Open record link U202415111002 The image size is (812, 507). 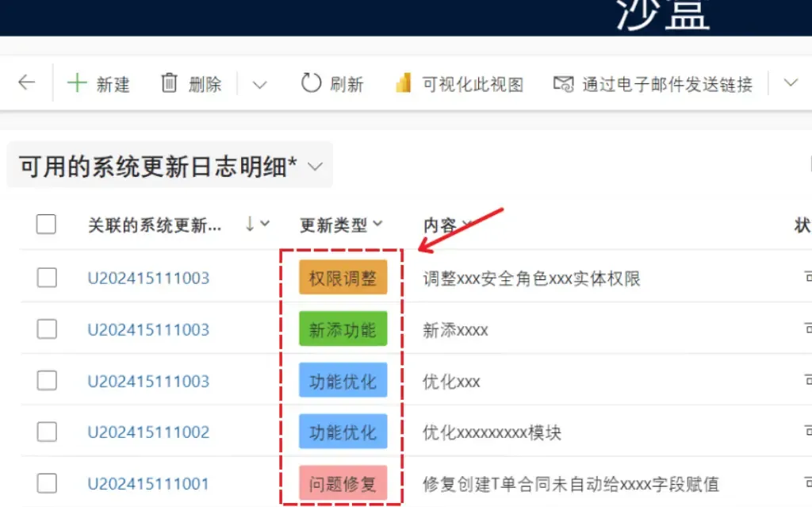[x=148, y=432]
